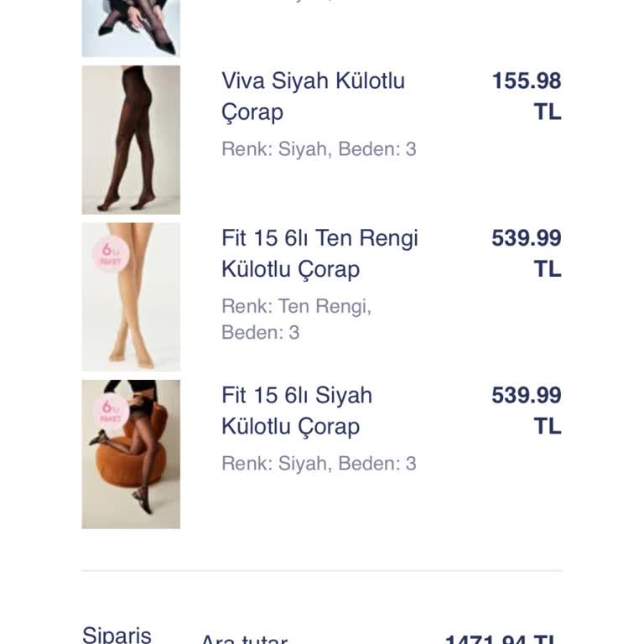Tap color and size details under Fit 15 Siyah
This screenshot has width=644, height=644.
[319, 464]
